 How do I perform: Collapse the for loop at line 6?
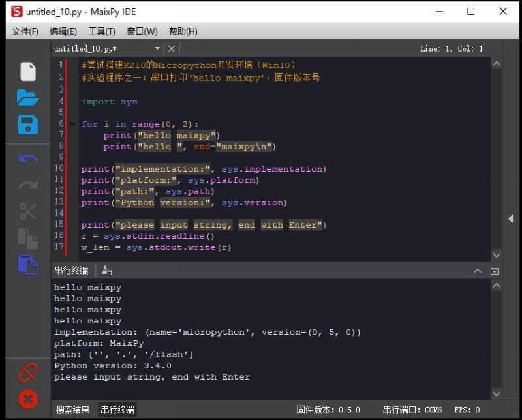point(72,124)
